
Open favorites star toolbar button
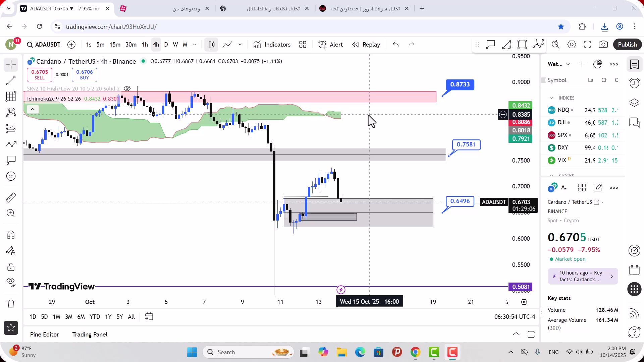11,328
